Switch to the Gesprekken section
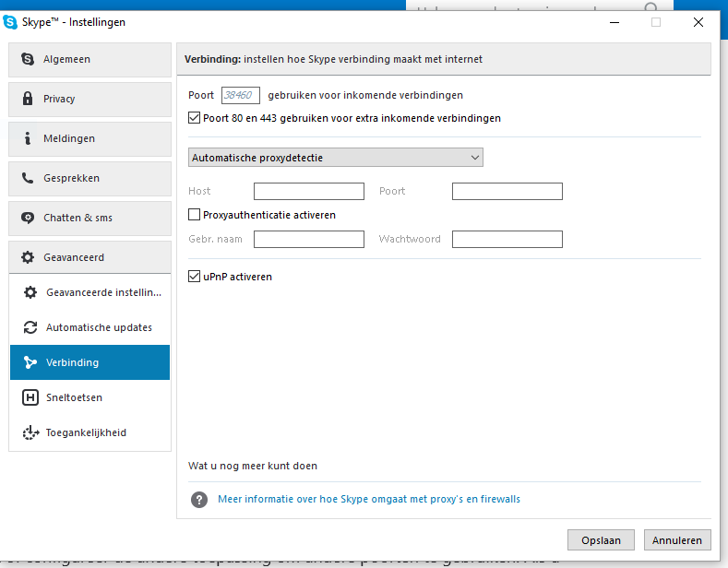The image size is (728, 568). [x=90, y=179]
